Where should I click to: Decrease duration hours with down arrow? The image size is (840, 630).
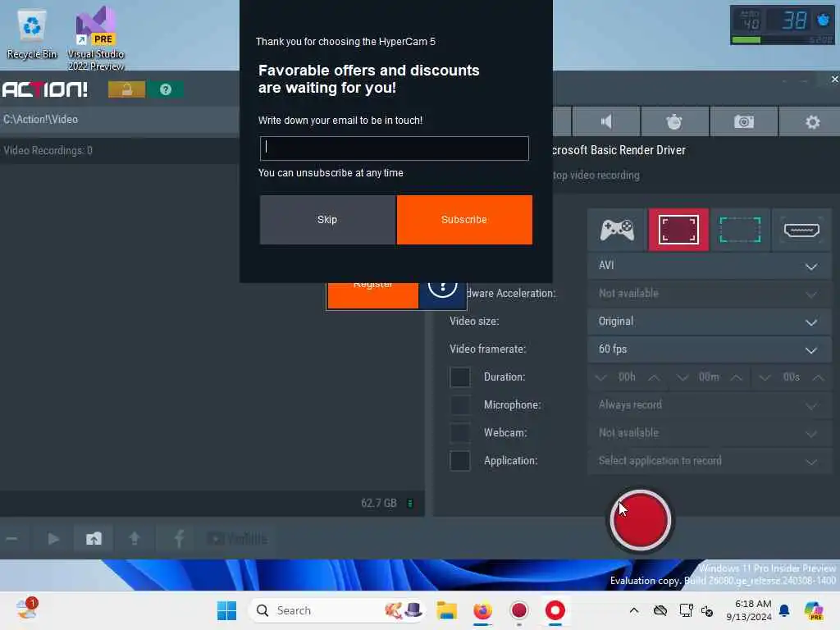point(601,377)
